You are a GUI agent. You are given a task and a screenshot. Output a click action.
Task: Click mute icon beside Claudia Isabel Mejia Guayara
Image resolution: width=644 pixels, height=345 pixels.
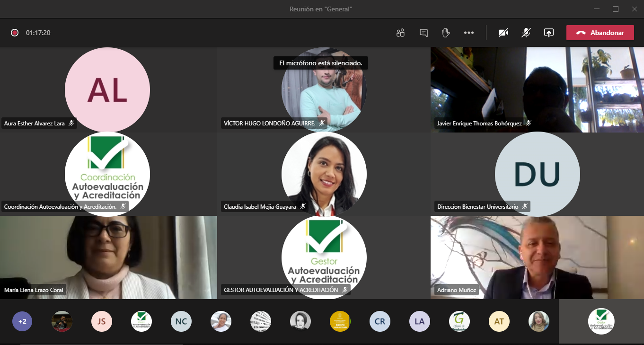[x=303, y=207]
